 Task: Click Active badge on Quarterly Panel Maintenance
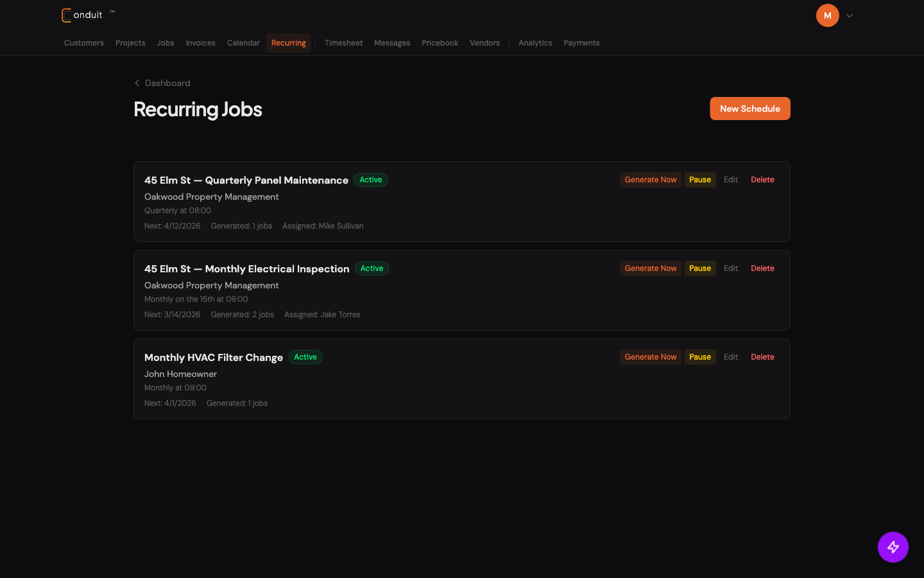tap(371, 180)
